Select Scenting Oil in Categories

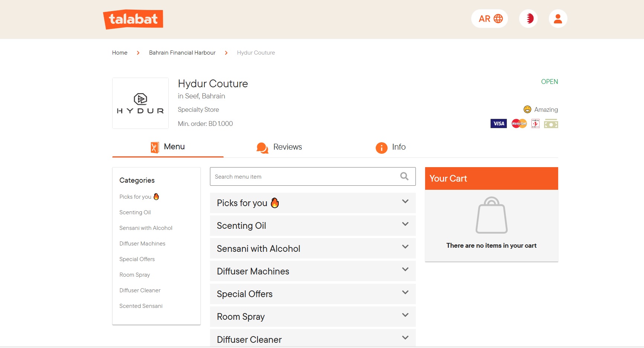pyautogui.click(x=135, y=212)
